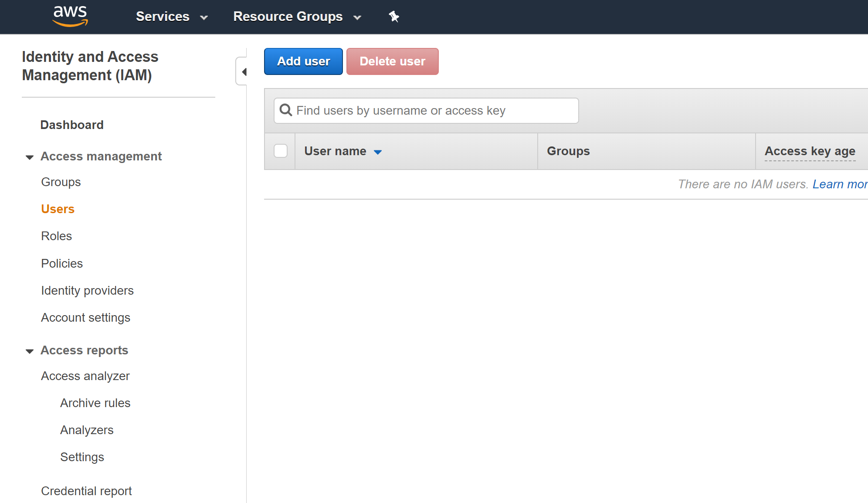
Task: Click the AWS logo home icon
Action: point(70,17)
